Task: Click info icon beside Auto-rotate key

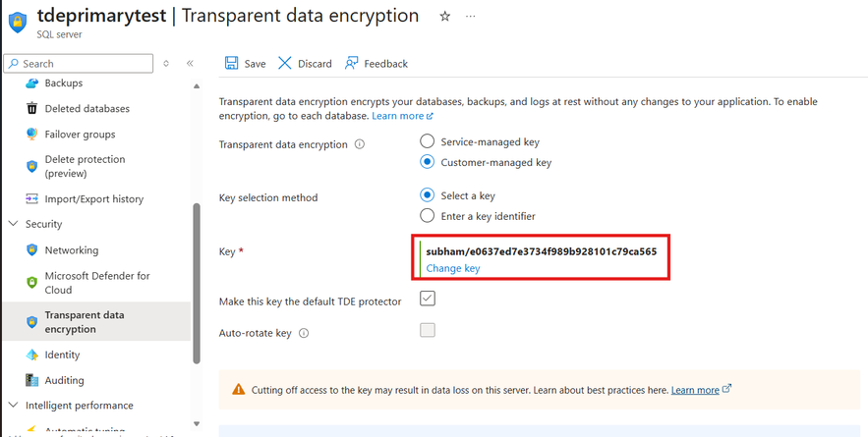Action: (x=304, y=333)
